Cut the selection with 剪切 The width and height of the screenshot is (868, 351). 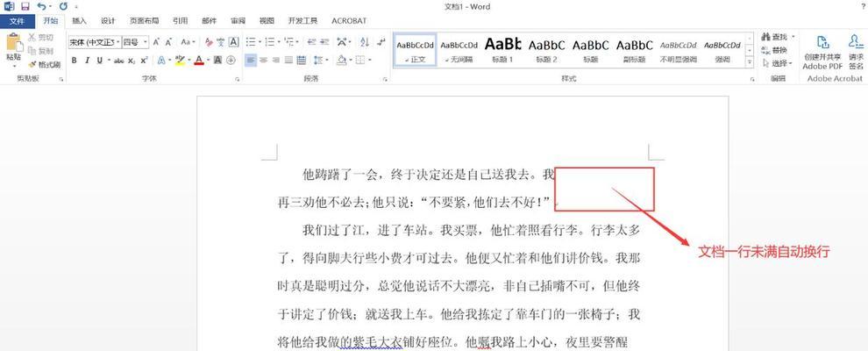click(40, 37)
